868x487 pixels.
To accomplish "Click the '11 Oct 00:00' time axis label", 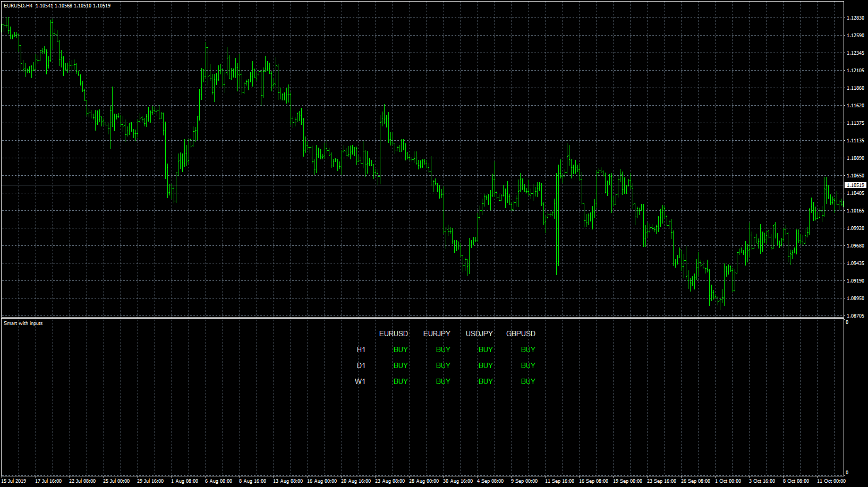I will (831, 481).
